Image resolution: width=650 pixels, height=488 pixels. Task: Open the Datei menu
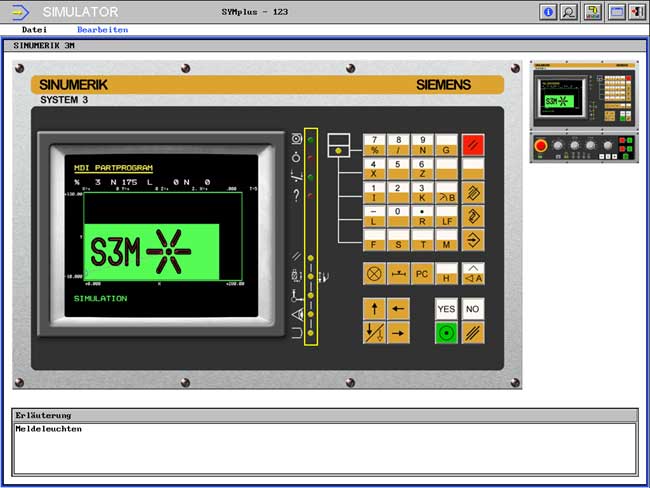coord(34,30)
